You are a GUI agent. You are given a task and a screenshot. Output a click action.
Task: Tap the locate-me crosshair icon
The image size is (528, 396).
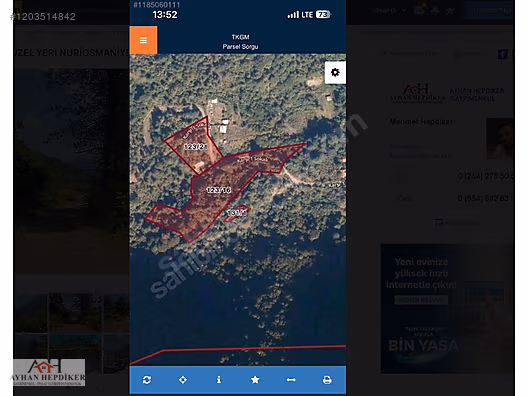pyautogui.click(x=183, y=380)
